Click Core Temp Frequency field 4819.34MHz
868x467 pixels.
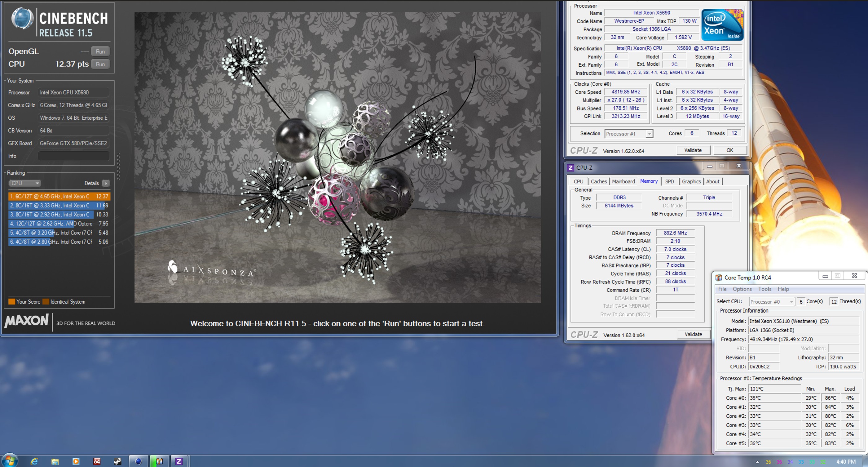point(804,339)
